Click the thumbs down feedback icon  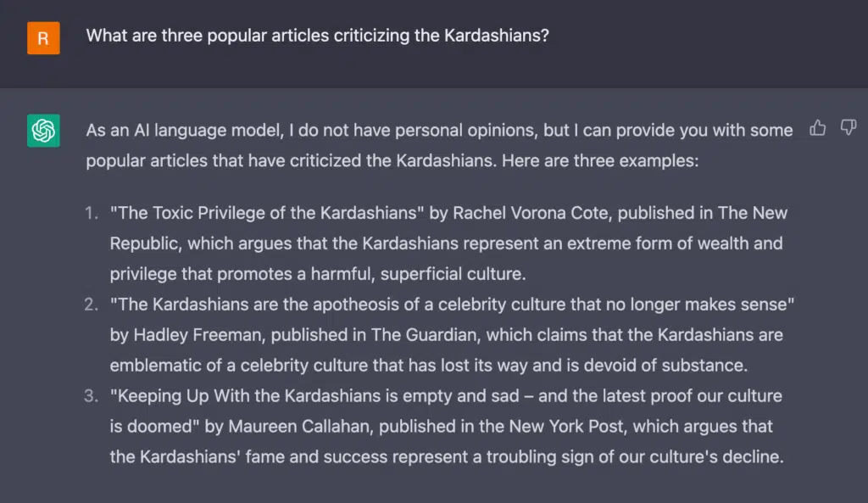click(x=848, y=128)
